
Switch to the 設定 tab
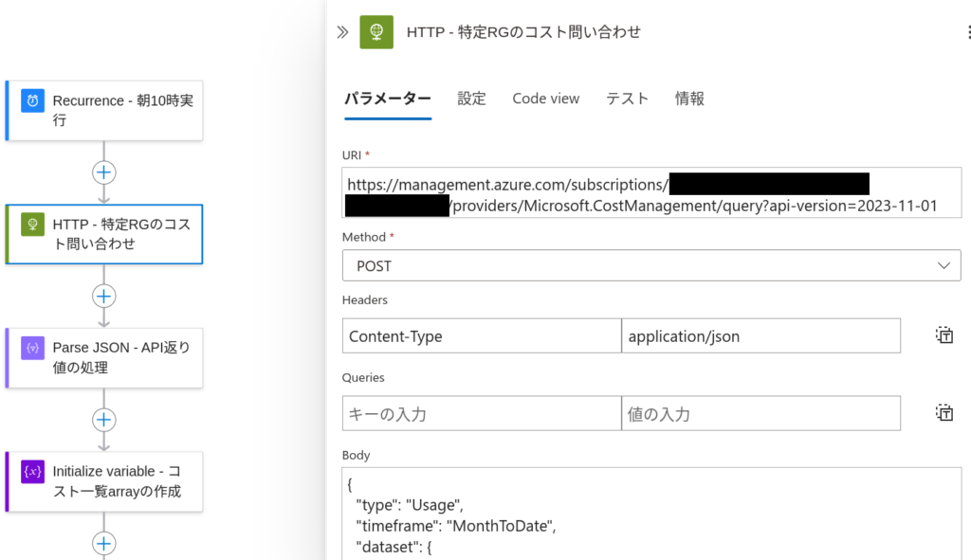471,99
